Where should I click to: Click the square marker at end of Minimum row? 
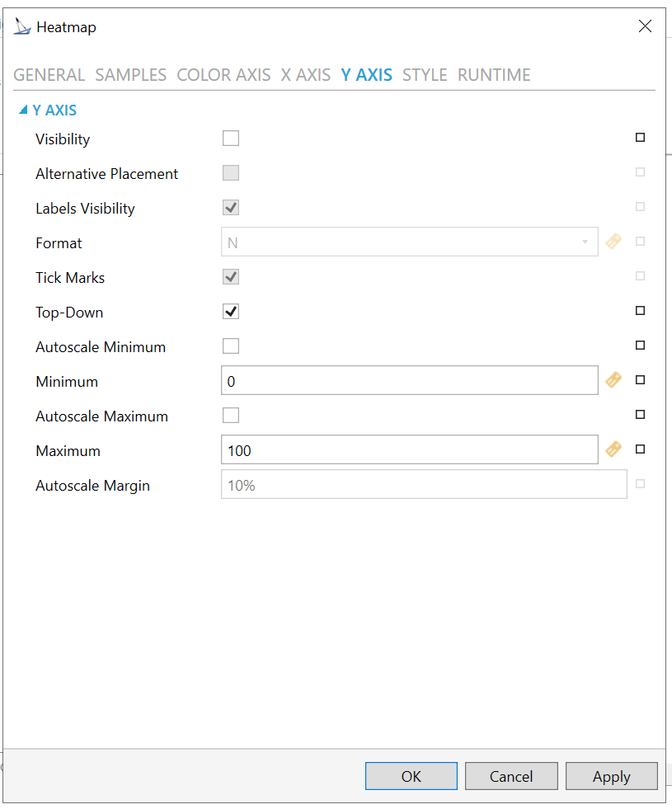pos(640,380)
